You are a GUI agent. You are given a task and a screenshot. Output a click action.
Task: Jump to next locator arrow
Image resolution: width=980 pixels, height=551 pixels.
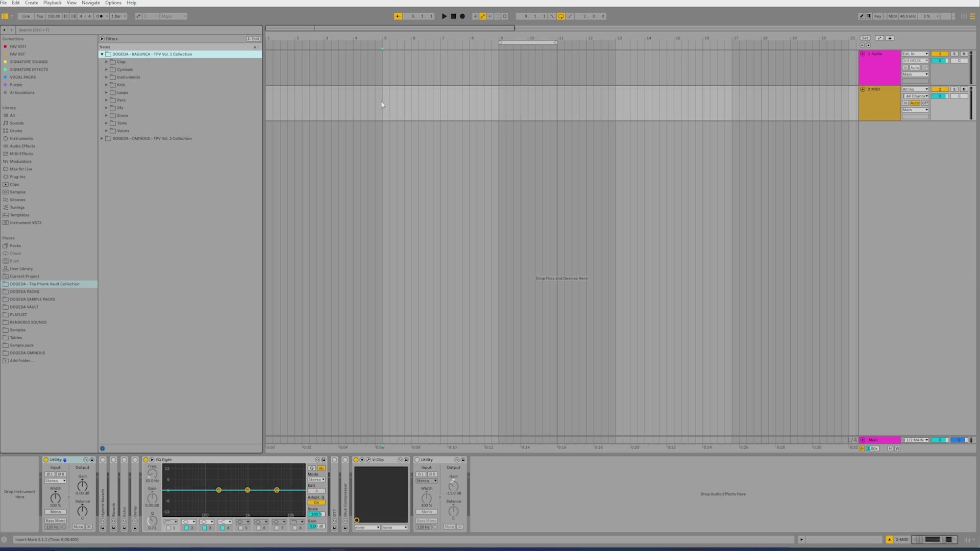pyautogui.click(x=868, y=45)
